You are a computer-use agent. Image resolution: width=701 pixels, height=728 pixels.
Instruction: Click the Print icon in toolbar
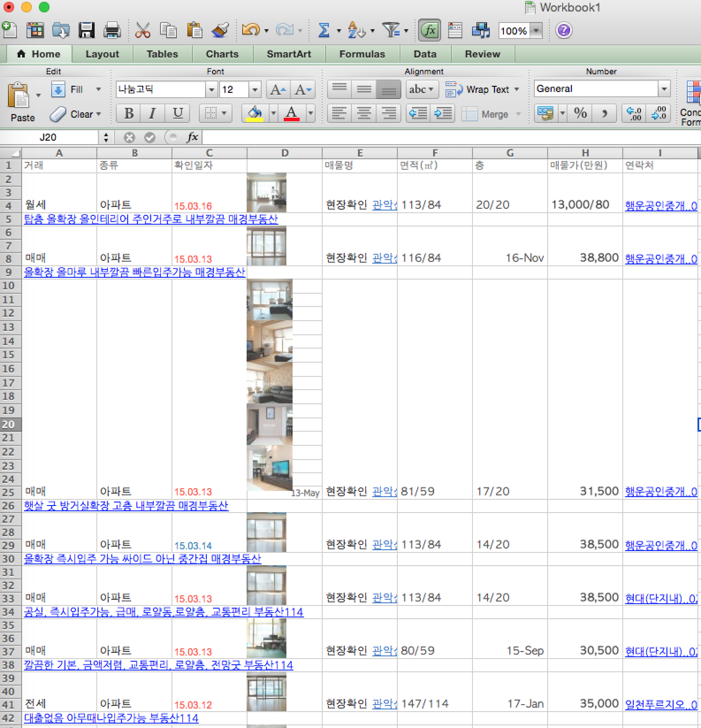(x=112, y=31)
